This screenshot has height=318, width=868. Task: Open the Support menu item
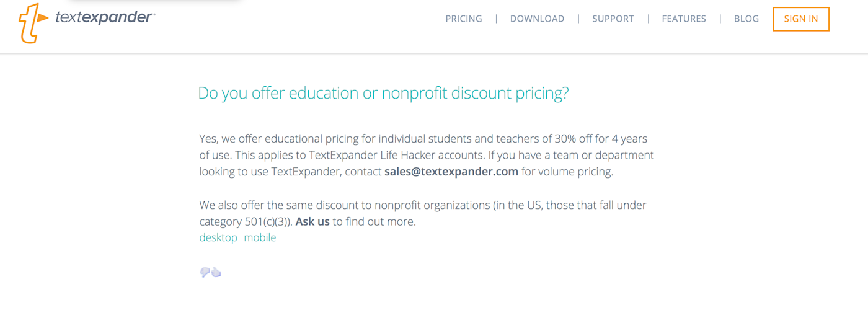point(613,19)
